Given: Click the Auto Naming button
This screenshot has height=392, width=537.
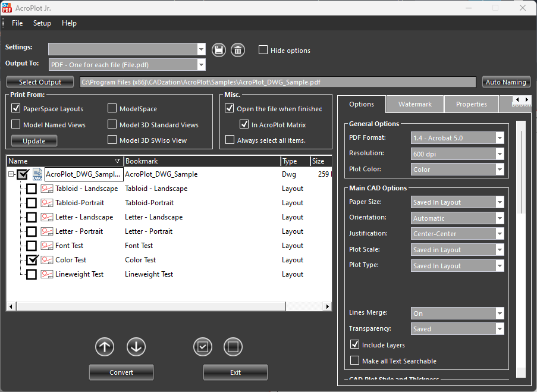Looking at the screenshot, I should pos(506,82).
